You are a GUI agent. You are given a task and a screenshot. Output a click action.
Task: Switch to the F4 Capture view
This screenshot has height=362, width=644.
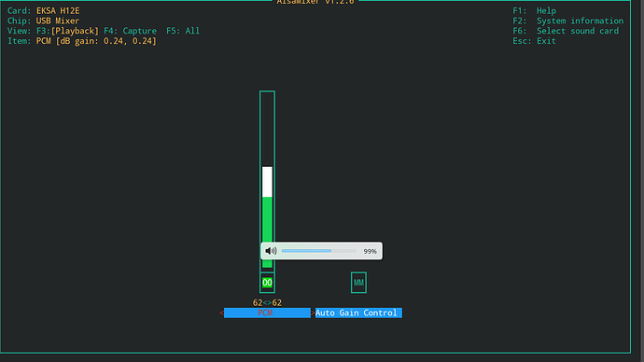pos(130,31)
